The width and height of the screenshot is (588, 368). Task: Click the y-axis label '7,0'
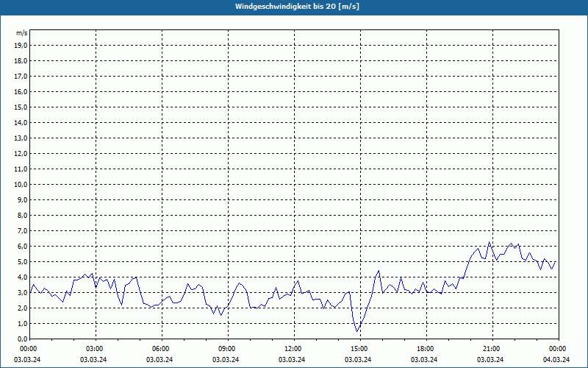click(23, 231)
